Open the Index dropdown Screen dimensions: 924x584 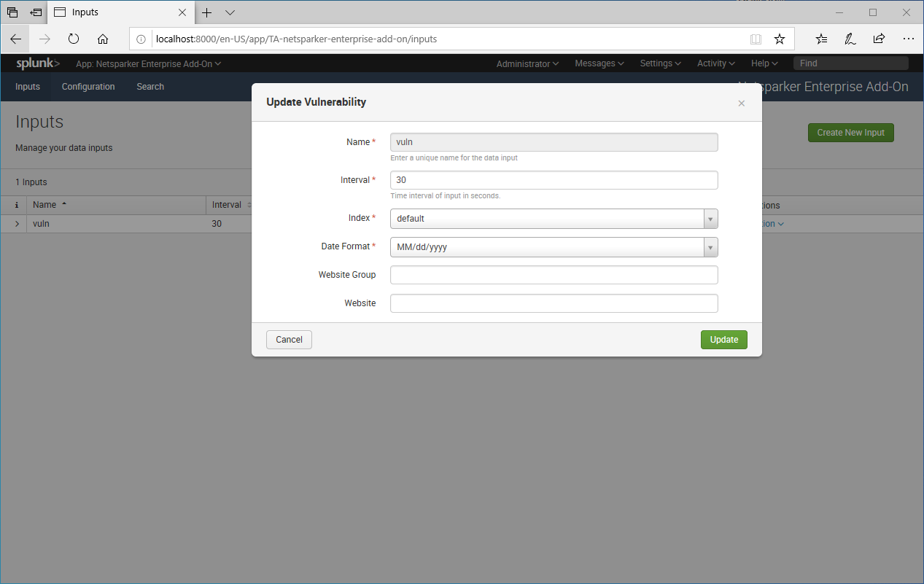coord(710,218)
